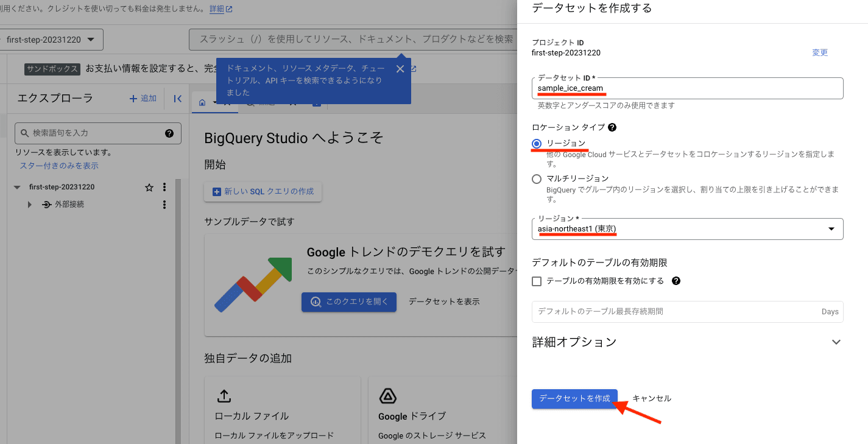The image size is (868, 444).
Task: Open the options menu for 外部接続
Action: 164,204
